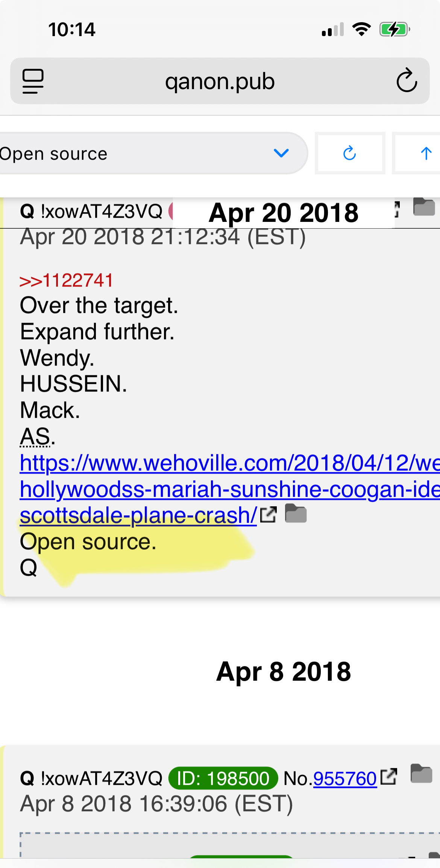Viewport: 440px width, 868px height.
Task: Tap the Apr 20 2018 sticky date header
Action: click(x=284, y=213)
